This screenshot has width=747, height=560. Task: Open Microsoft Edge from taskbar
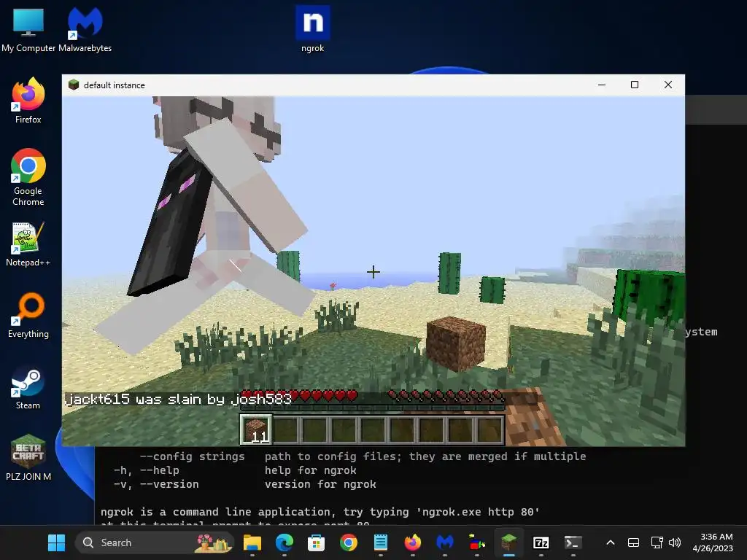click(285, 542)
